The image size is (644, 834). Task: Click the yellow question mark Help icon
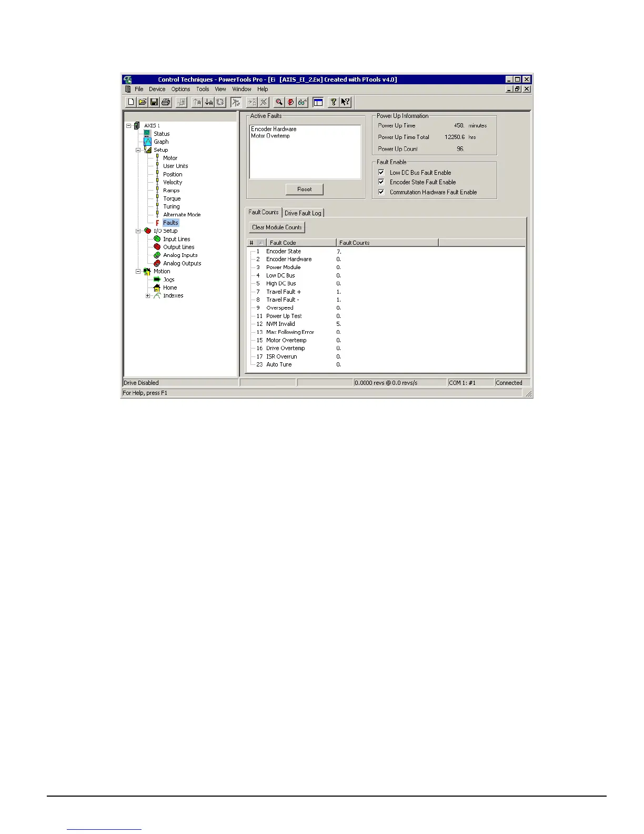[x=334, y=102]
